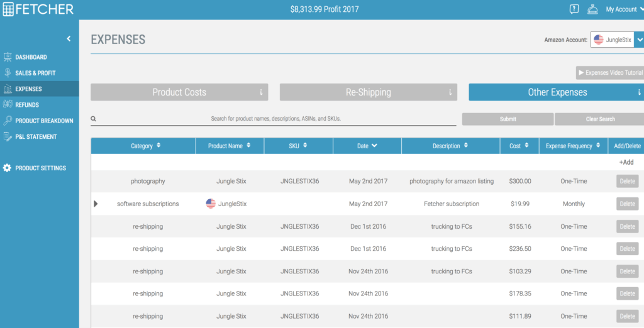Click the Fetcher logo grid icon
Image resolution: width=644 pixels, height=328 pixels.
(8, 9)
